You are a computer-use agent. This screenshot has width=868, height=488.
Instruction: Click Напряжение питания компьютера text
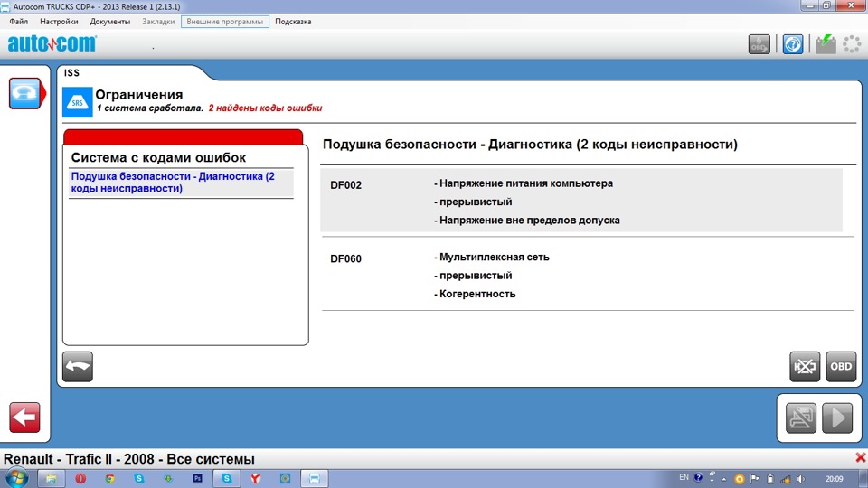pyautogui.click(x=526, y=183)
